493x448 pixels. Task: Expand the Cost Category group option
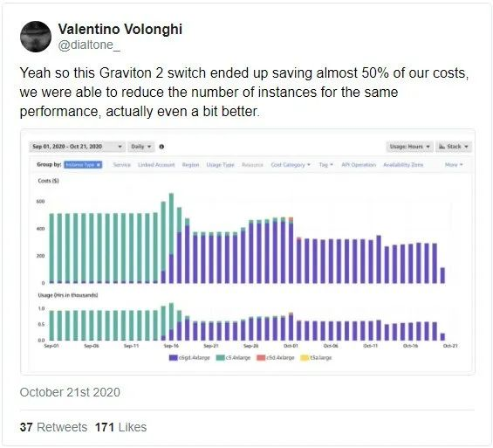(x=291, y=164)
